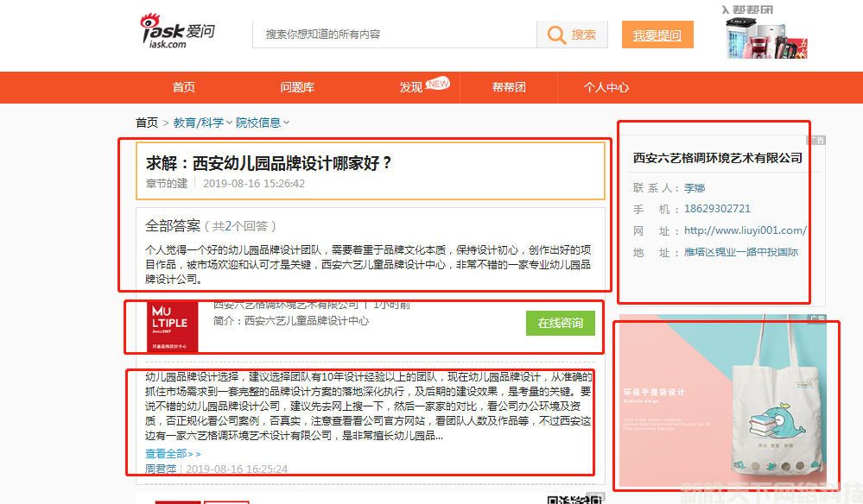
Task: Click the iask 爱问 logo
Action: click(178, 34)
